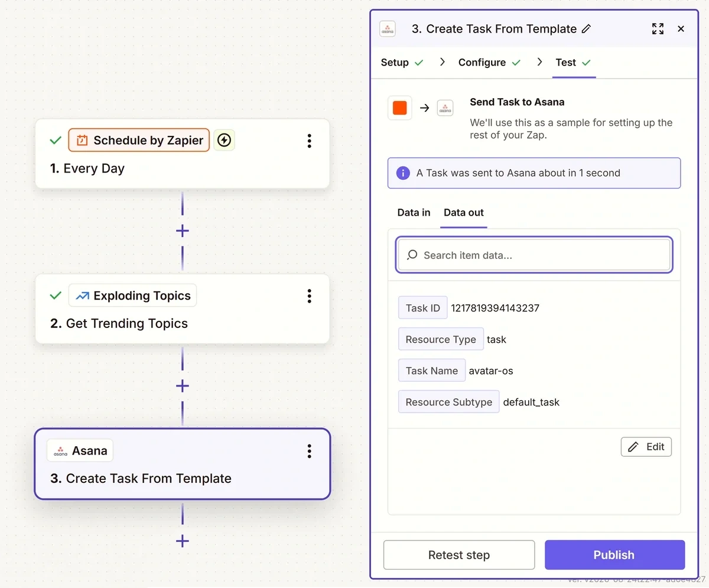
Task: Click the Send Task to Asana heading
Action: tap(517, 102)
